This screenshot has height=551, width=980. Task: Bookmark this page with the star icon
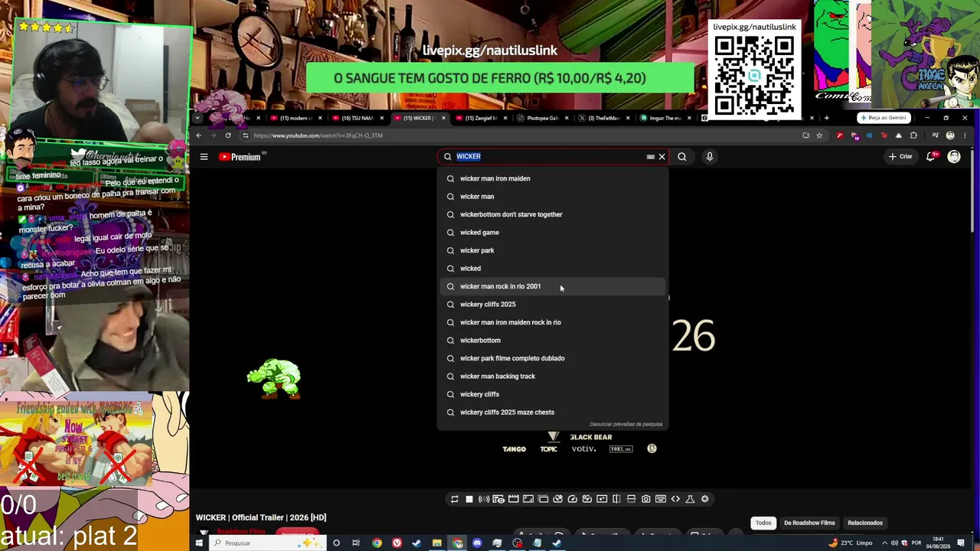click(819, 135)
